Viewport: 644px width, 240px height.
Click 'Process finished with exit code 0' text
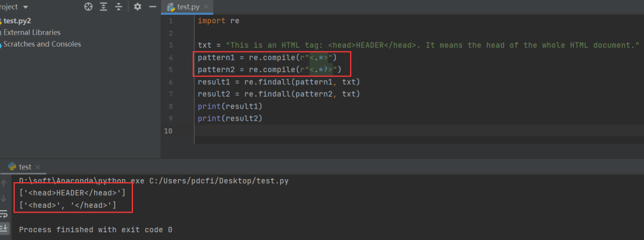(95, 230)
